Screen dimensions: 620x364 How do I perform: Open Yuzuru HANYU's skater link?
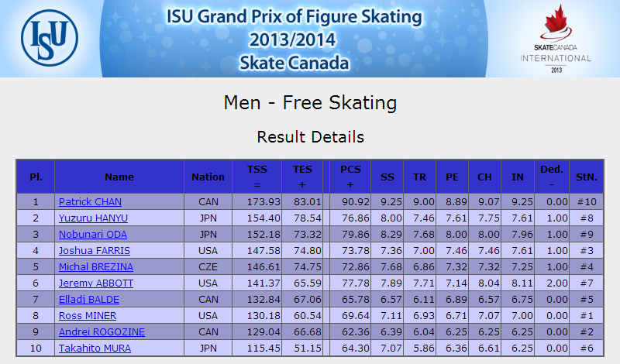click(x=93, y=218)
